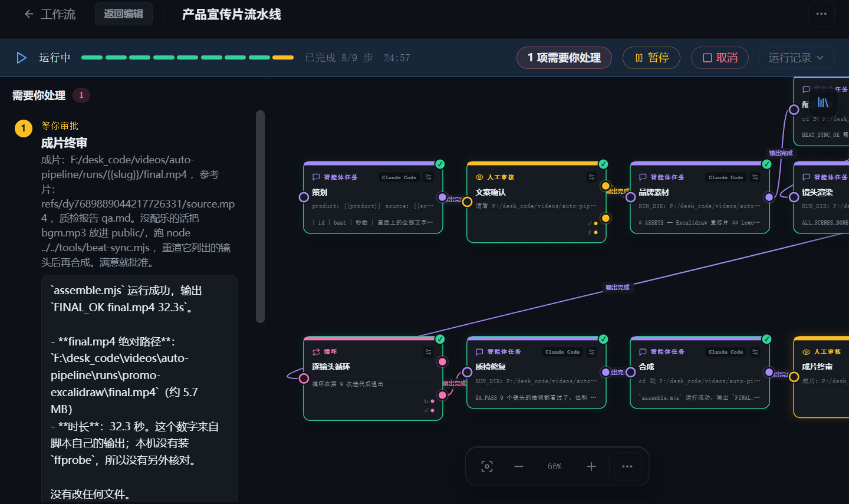
Task: Open the zoom bar more options menu
Action: [x=627, y=467]
